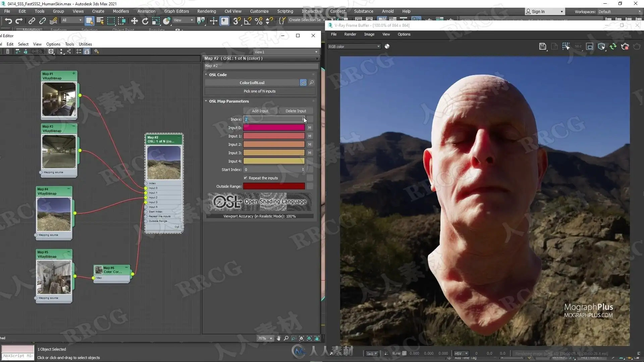
Task: Toggle the mono/alpha circle icon in frame buffer
Action: [x=387, y=47]
